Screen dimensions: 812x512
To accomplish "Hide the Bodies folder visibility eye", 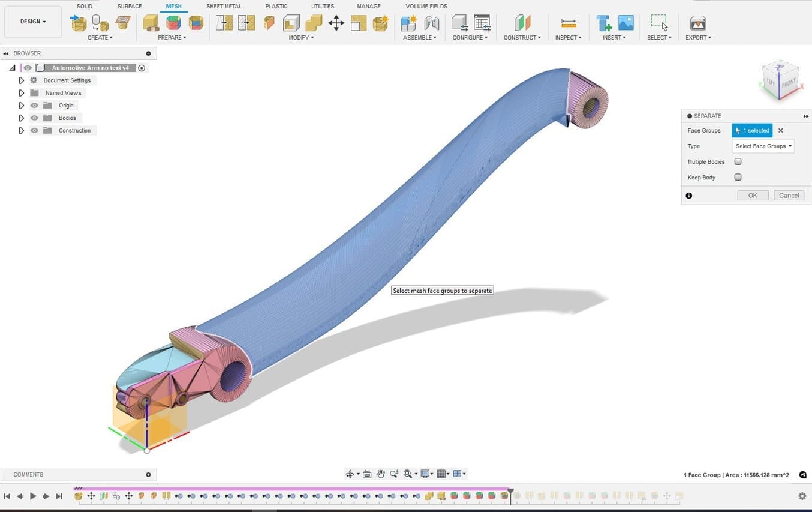I will [34, 118].
